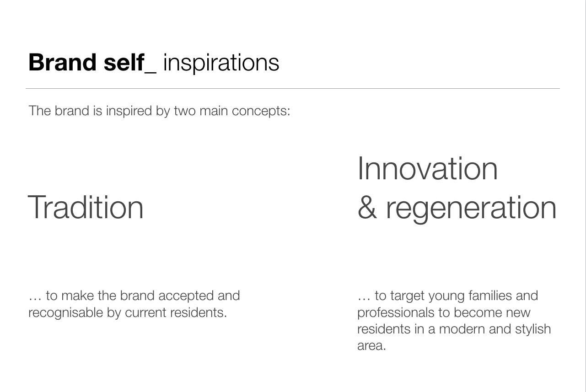This screenshot has height=392, width=586.
Task: Select the large "Tradition" heading
Action: tap(86, 207)
